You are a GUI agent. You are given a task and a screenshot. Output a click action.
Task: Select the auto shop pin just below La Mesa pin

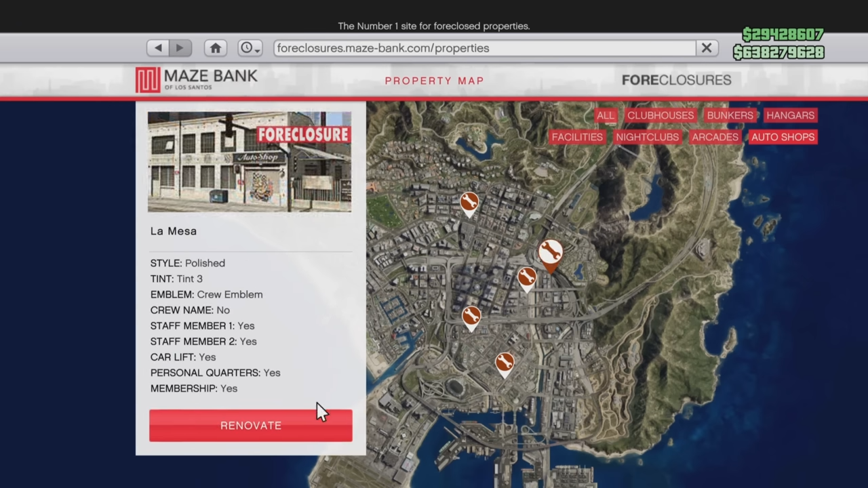click(527, 279)
